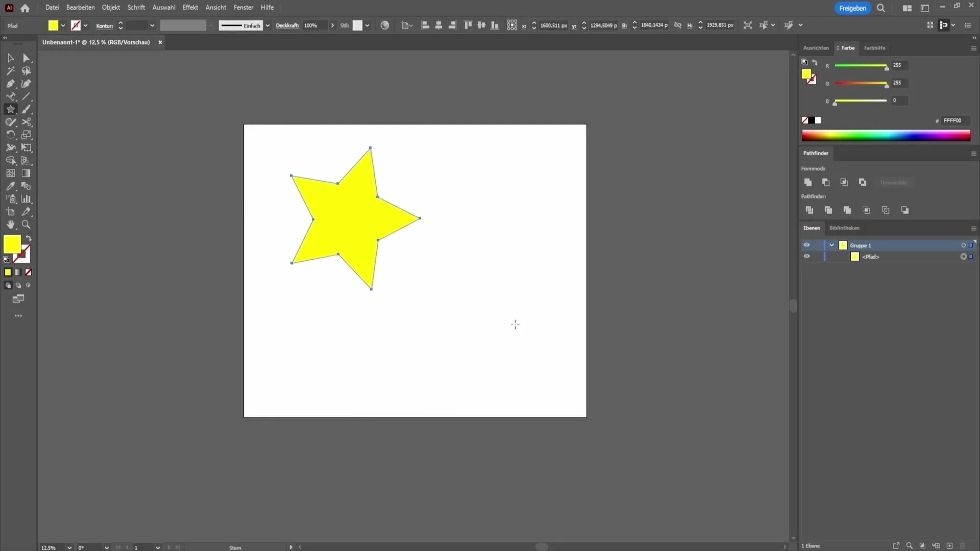
Task: Open the stroke profile Einfach dropdown
Action: [267, 26]
